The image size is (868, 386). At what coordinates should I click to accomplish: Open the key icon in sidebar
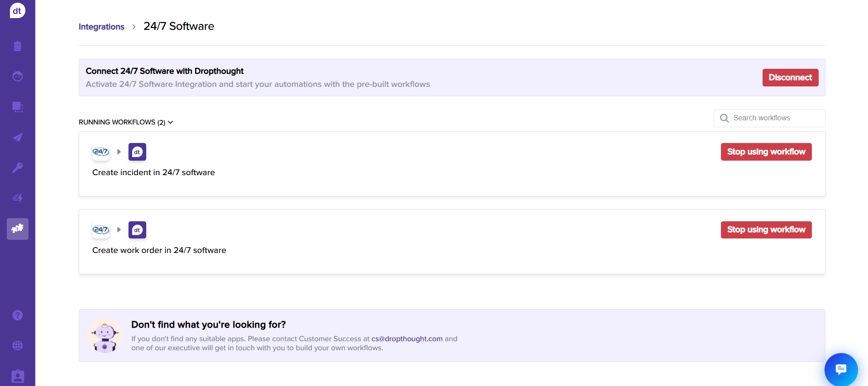pyautogui.click(x=17, y=168)
